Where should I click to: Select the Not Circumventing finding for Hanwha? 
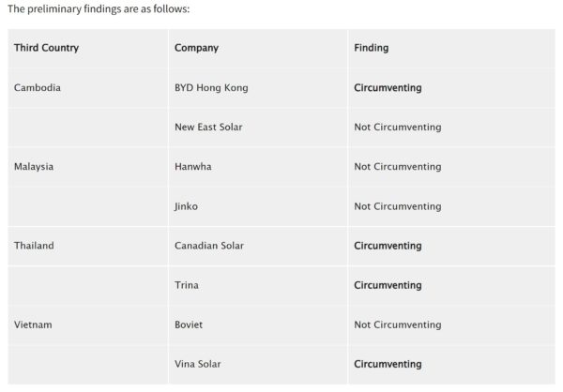coord(397,167)
